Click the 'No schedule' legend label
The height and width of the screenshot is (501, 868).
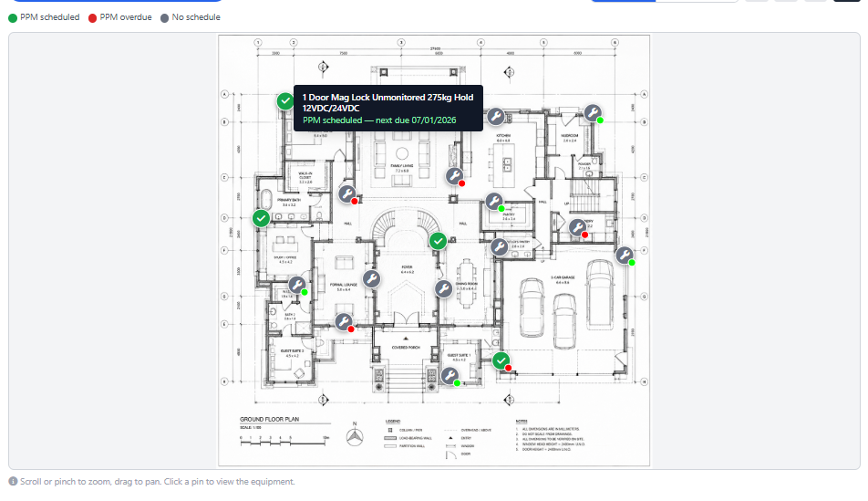point(196,17)
